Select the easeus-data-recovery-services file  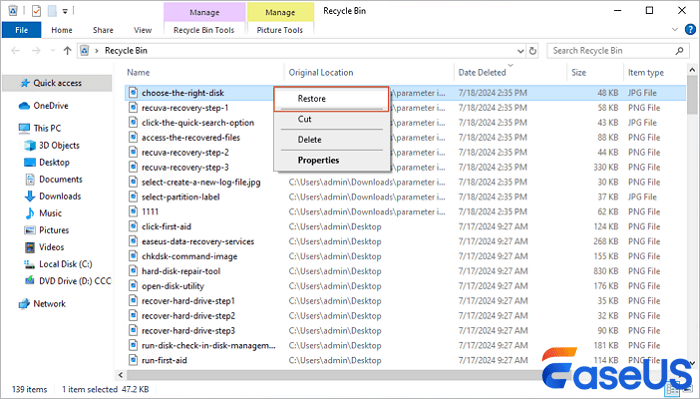click(x=198, y=241)
